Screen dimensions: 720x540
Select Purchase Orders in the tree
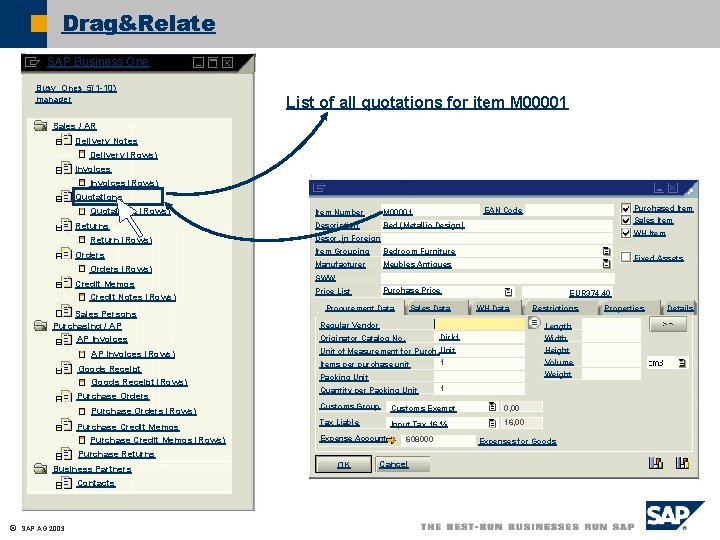[113, 396]
